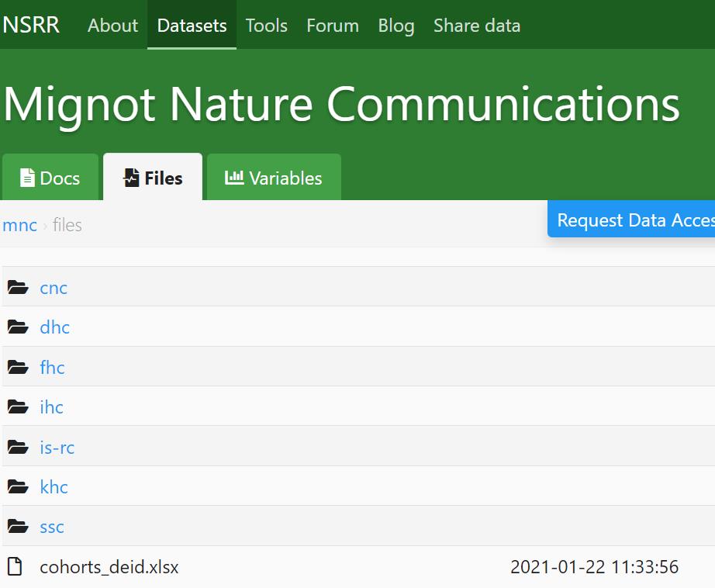Click the folder icon beside khc

(18, 487)
